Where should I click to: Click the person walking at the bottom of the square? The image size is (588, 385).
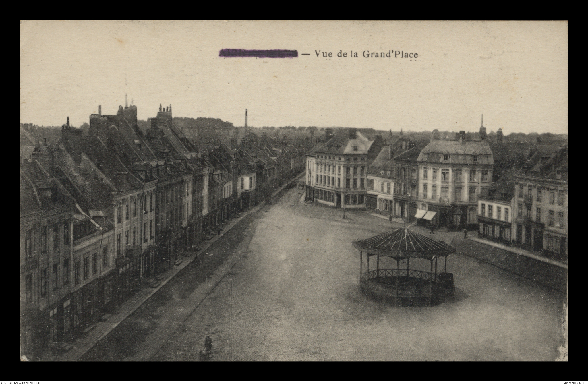pos(208,343)
